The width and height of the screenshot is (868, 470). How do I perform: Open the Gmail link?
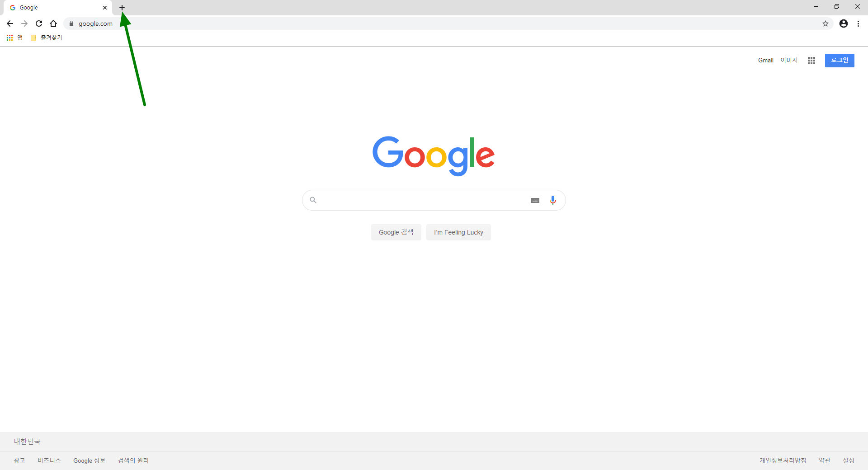click(x=766, y=60)
